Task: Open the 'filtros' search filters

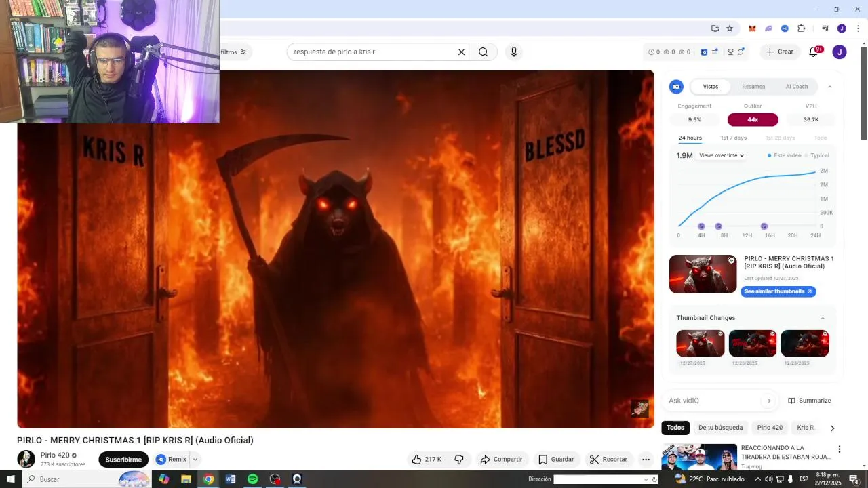Action: (x=233, y=52)
